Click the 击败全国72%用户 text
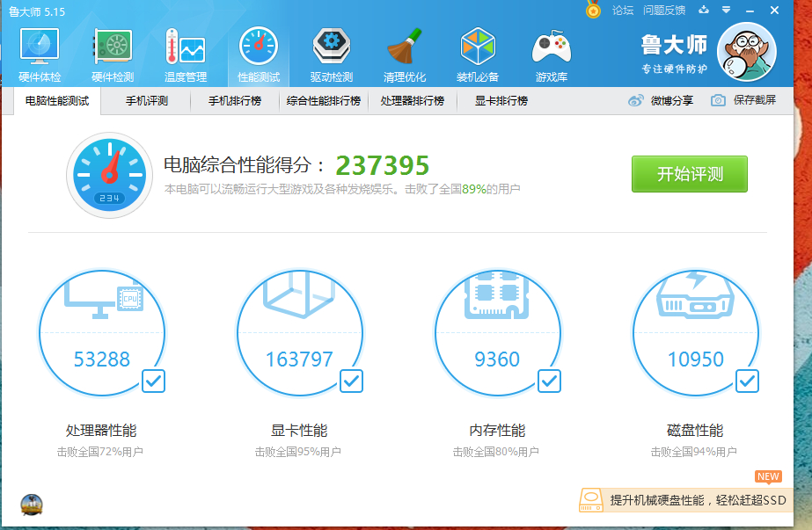The image size is (812, 530). (x=100, y=452)
